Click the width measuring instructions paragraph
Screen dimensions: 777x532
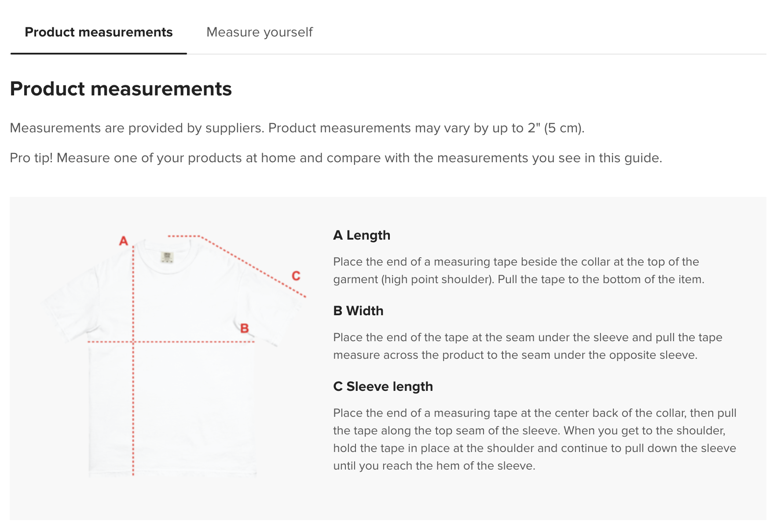pyautogui.click(x=528, y=346)
